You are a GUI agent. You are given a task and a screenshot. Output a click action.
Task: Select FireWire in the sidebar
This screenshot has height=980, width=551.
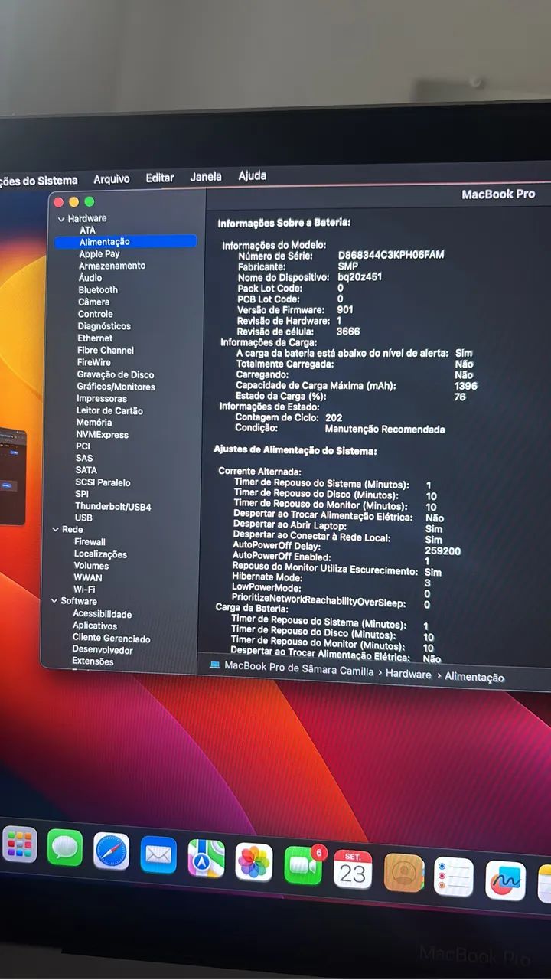(94, 362)
